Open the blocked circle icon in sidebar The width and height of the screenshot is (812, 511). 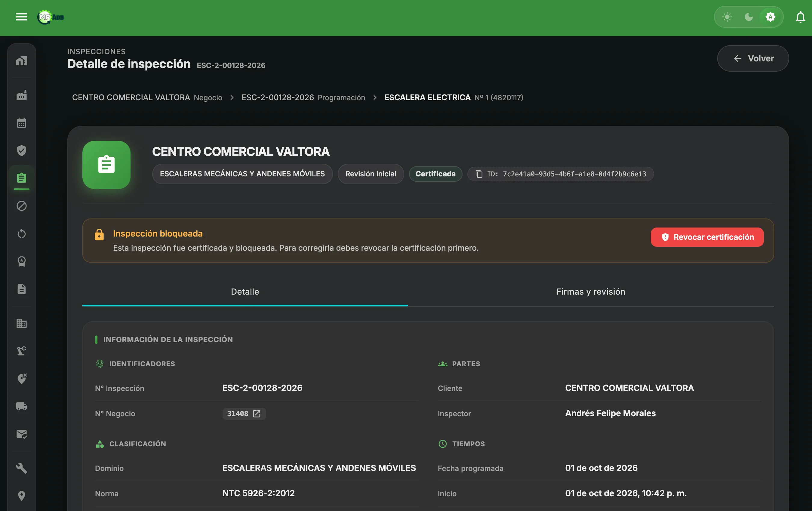click(x=22, y=206)
